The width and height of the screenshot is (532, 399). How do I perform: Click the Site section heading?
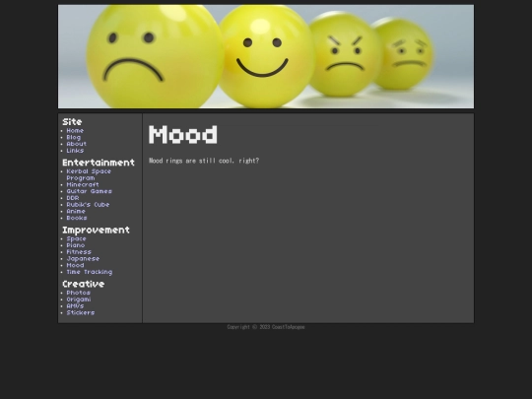[72, 122]
